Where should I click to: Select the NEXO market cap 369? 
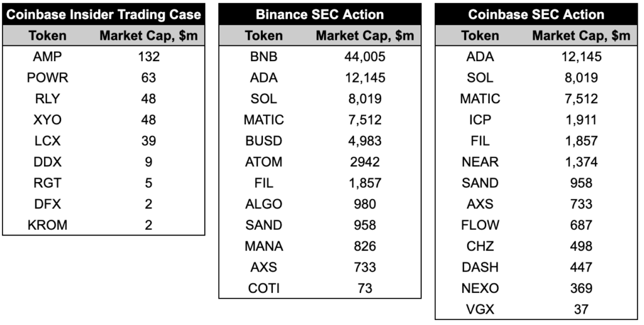click(581, 288)
